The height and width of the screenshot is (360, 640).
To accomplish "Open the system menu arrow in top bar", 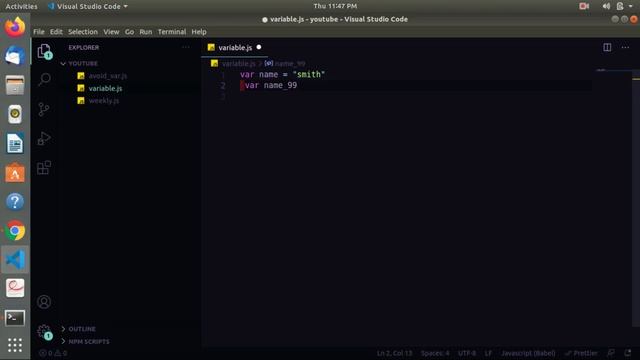I will coord(631,6).
